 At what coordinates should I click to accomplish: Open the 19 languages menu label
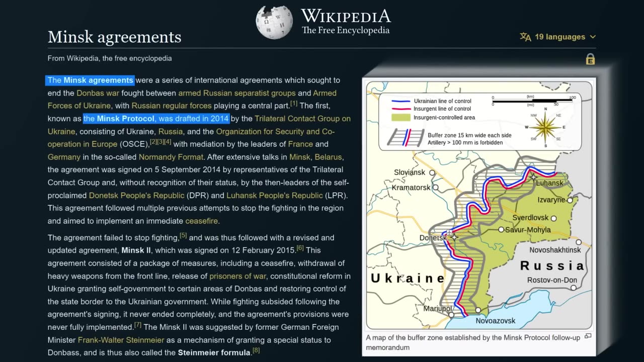560,37
